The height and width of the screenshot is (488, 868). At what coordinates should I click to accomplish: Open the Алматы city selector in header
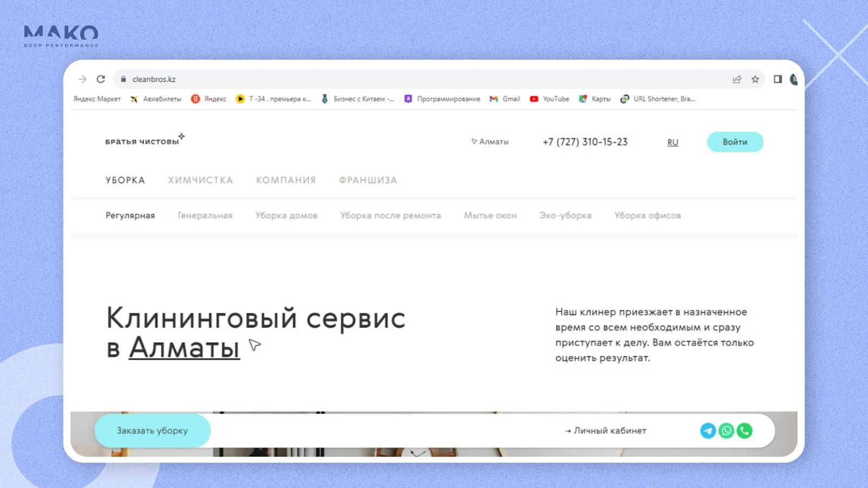coord(490,142)
